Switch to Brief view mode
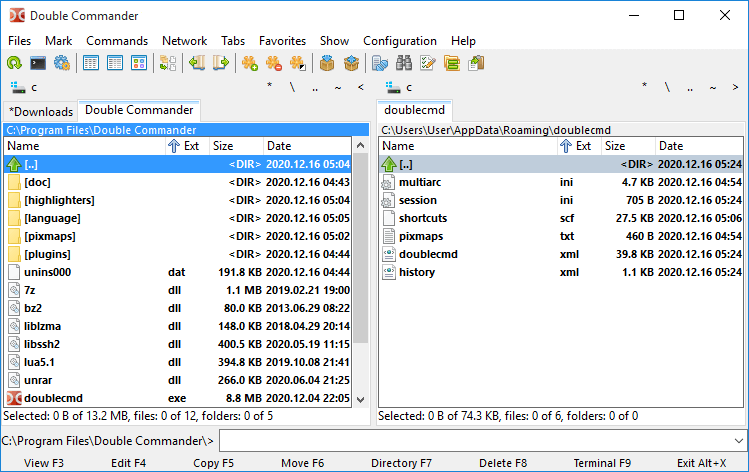This screenshot has height=472, width=749. pyautogui.click(x=91, y=63)
